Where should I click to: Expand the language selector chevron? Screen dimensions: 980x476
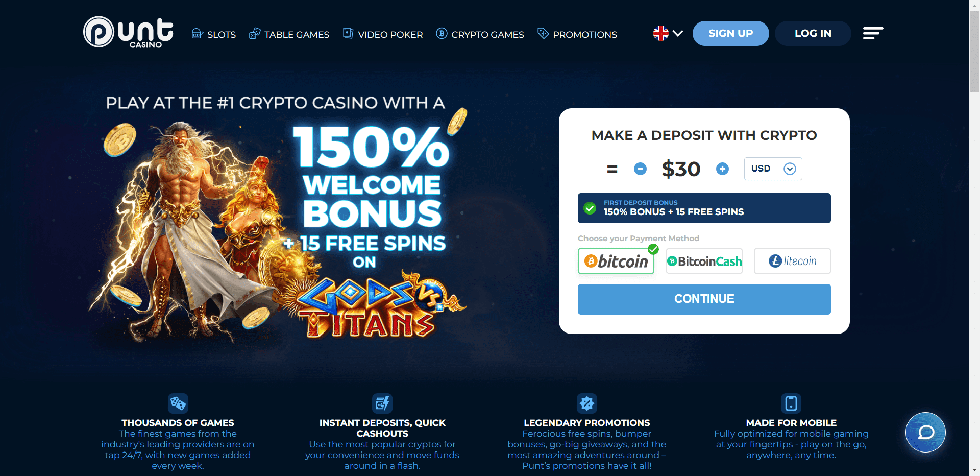(678, 33)
